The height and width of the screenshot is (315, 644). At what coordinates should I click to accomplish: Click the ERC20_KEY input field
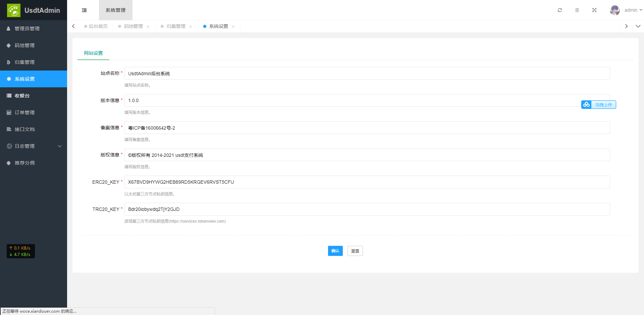pos(367,182)
